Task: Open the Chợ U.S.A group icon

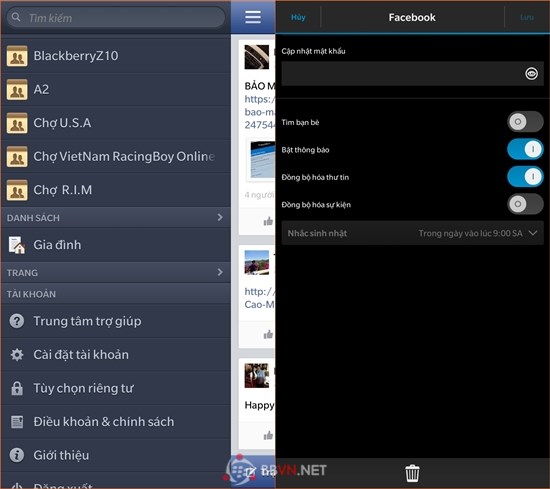Action: pyautogui.click(x=17, y=123)
